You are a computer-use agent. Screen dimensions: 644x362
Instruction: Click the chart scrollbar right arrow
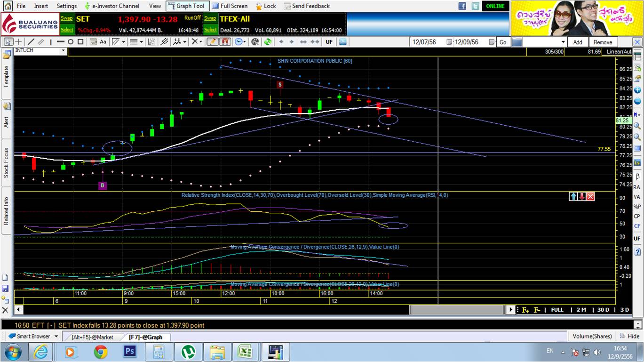click(511, 310)
